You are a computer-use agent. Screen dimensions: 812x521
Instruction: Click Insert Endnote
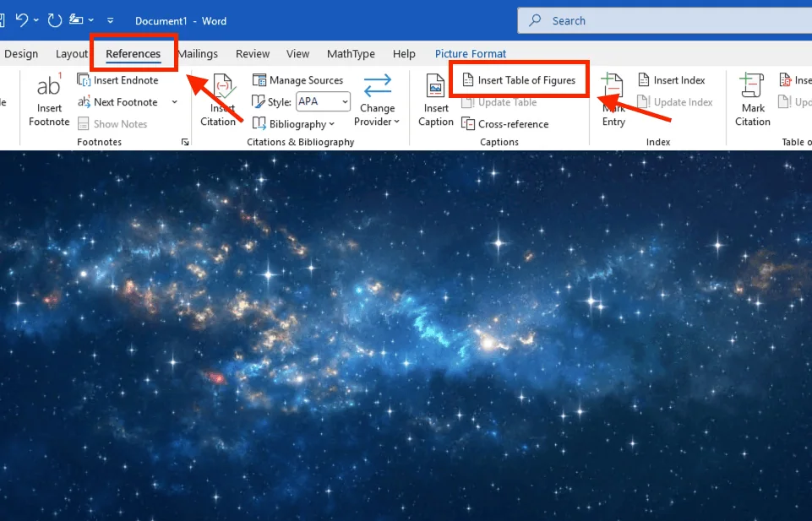point(118,80)
